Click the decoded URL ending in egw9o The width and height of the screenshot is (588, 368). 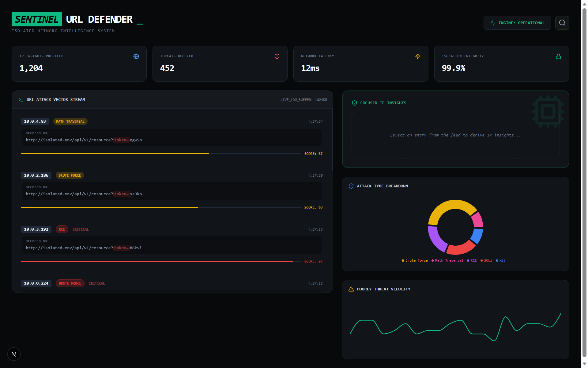click(x=84, y=140)
